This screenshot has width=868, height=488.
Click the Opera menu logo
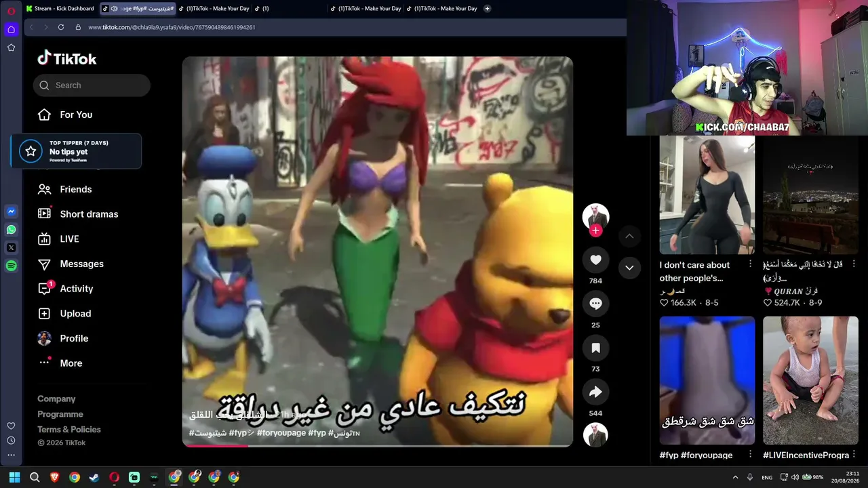click(x=11, y=11)
